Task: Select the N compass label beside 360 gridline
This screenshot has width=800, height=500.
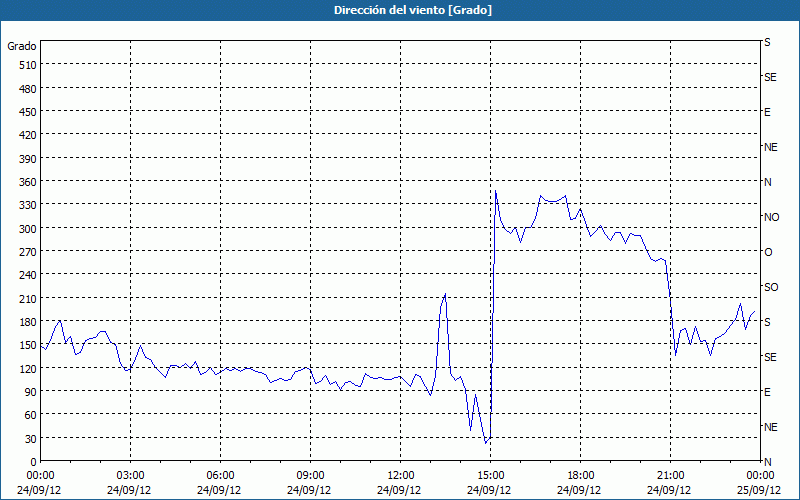Action: [x=767, y=182]
